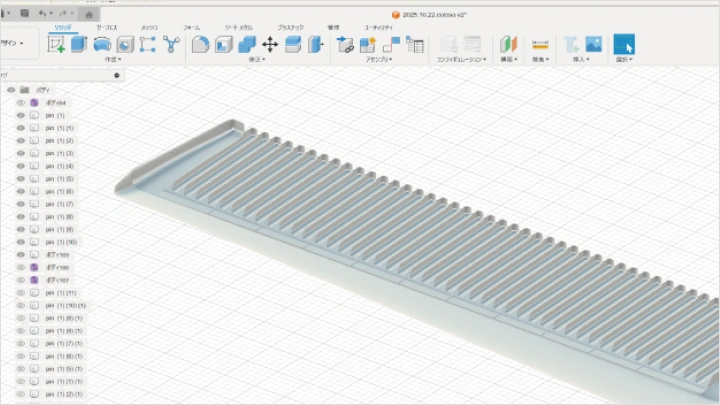Image resolution: width=720 pixels, height=405 pixels.
Task: Hide the pin (1) (10) body
Action: coord(21,242)
